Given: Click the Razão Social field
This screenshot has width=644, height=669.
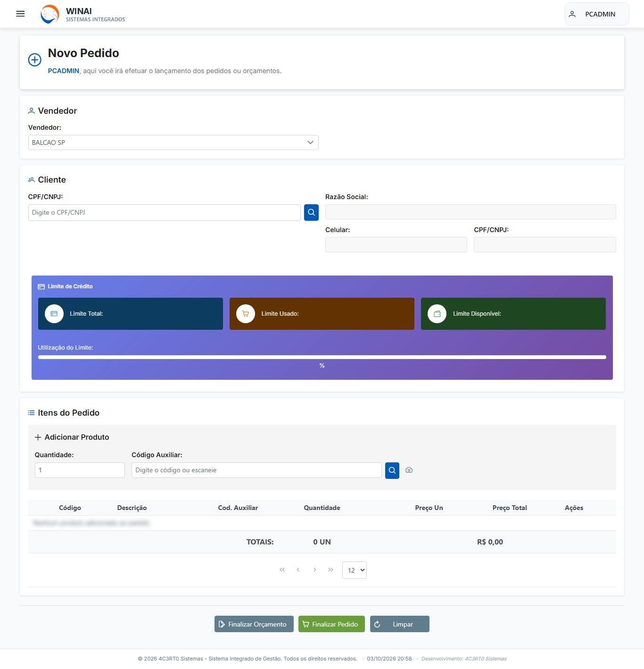Looking at the screenshot, I should click(471, 212).
